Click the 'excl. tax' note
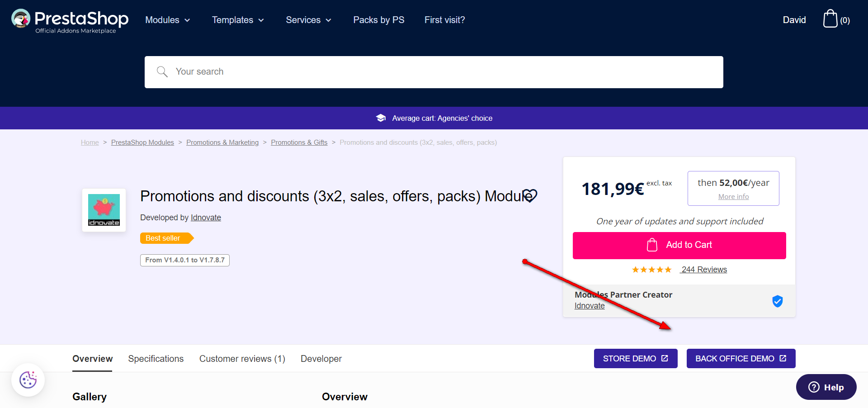The image size is (868, 408). (x=659, y=183)
